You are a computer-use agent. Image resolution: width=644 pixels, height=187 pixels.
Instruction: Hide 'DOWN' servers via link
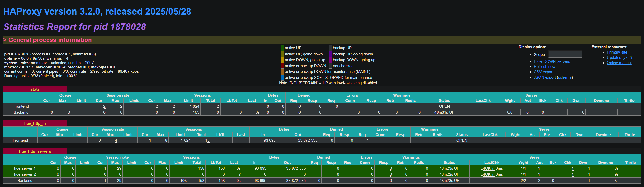click(552, 61)
